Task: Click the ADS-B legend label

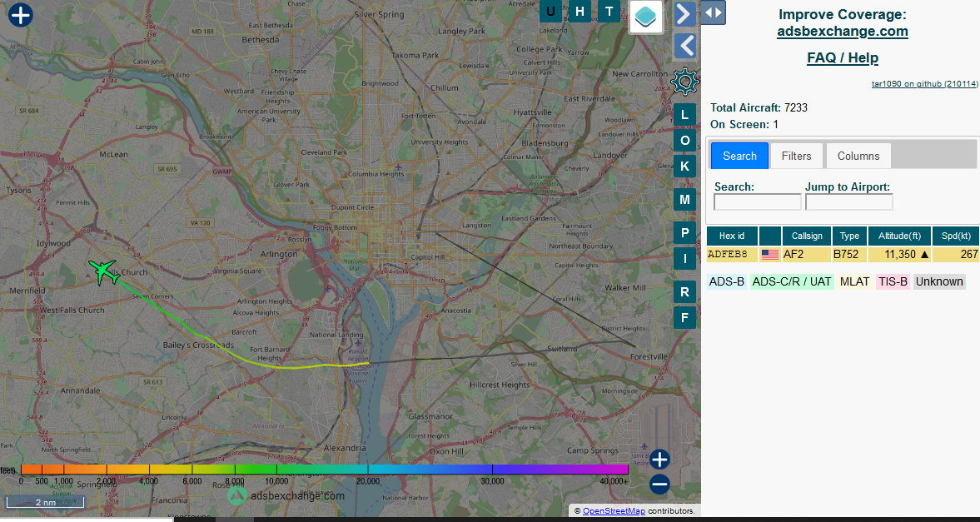Action: point(727,281)
